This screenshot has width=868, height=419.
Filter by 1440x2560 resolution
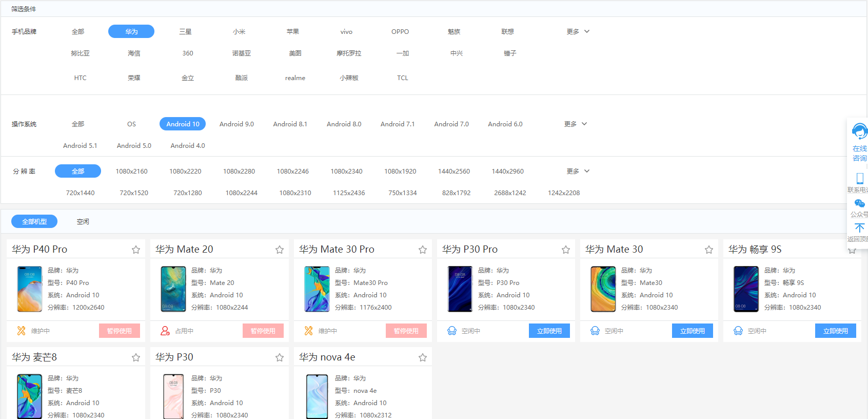[454, 171]
